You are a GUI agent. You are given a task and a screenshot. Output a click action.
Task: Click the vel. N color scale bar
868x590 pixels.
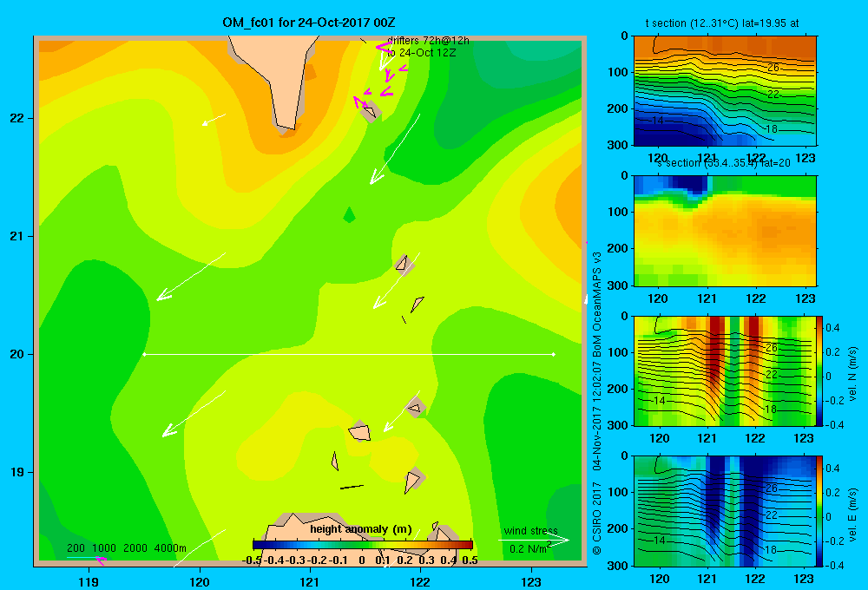(x=820, y=370)
